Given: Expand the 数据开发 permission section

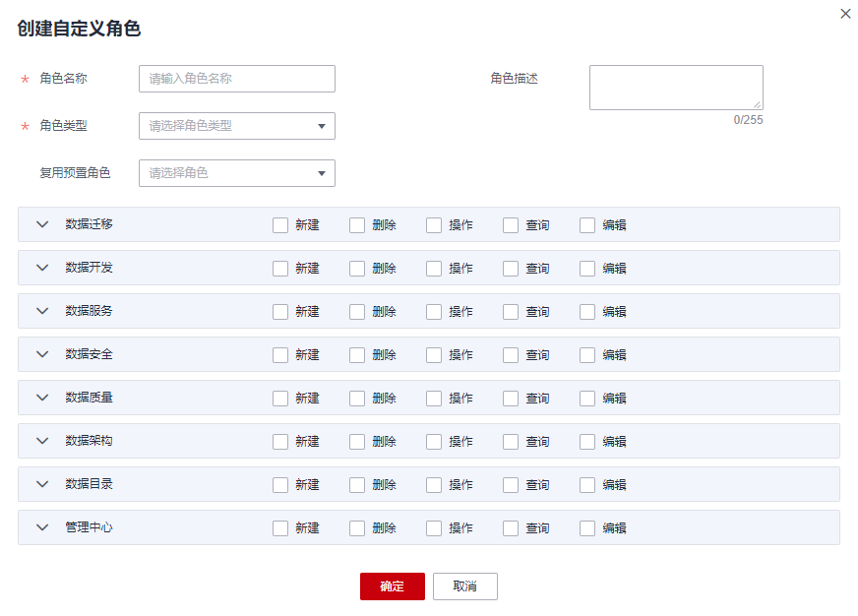Looking at the screenshot, I should point(42,268).
